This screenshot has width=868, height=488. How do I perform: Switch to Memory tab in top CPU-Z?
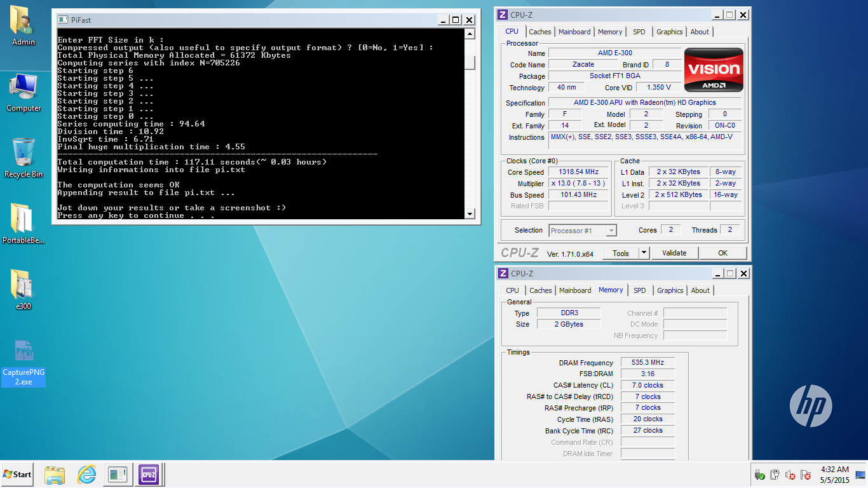pos(610,32)
